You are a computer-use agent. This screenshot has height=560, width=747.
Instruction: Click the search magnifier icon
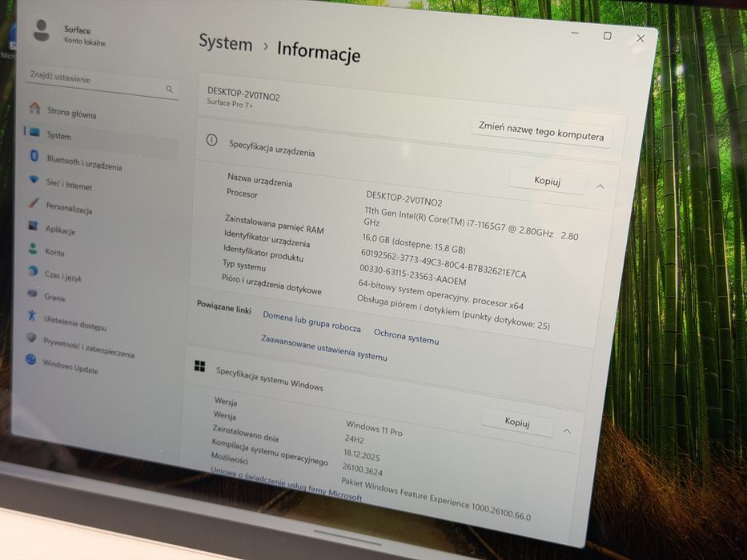[169, 89]
